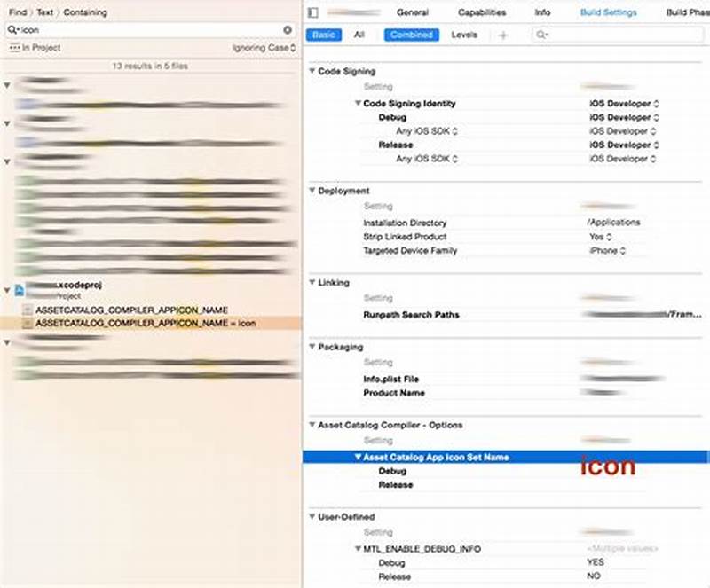Open the Capabilities tab

tap(482, 12)
